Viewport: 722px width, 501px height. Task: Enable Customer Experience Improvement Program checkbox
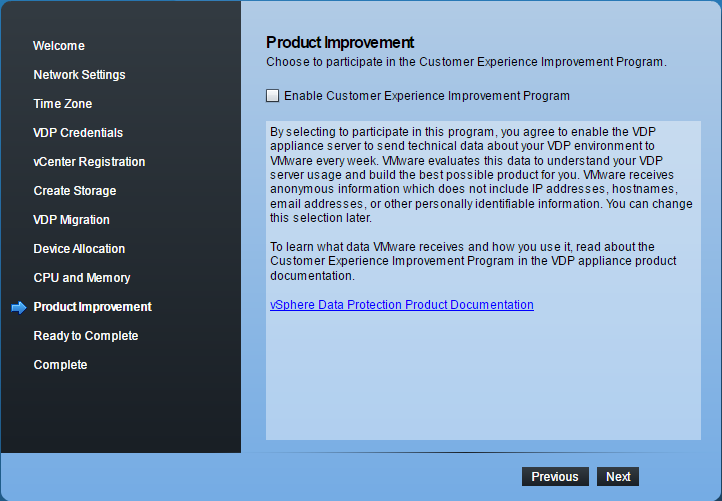tap(273, 96)
